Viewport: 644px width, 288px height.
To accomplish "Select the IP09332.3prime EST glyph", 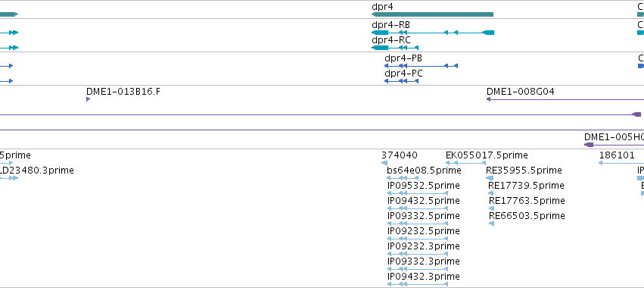I will 418,269.
